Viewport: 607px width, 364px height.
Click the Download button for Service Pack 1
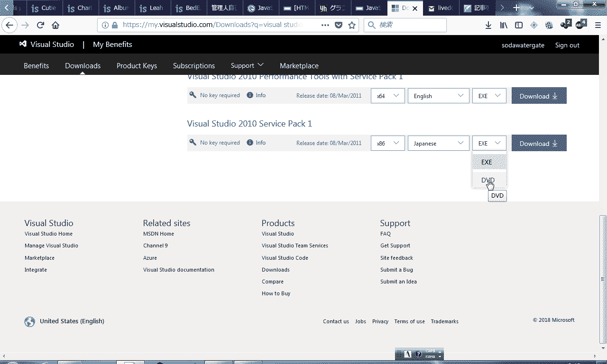coord(539,143)
